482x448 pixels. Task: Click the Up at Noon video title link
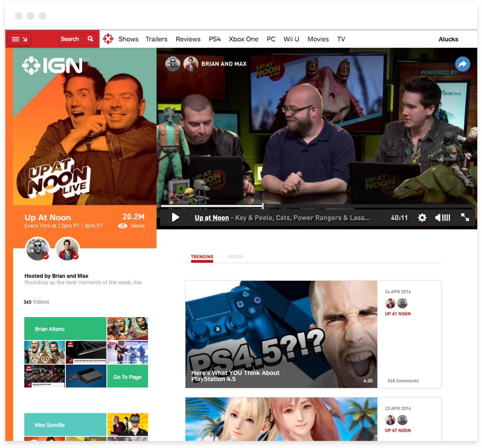212,218
